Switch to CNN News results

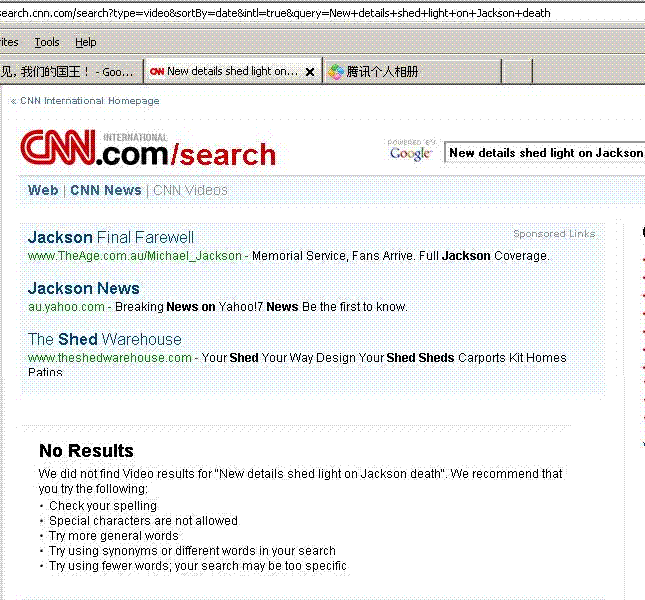[x=106, y=190]
